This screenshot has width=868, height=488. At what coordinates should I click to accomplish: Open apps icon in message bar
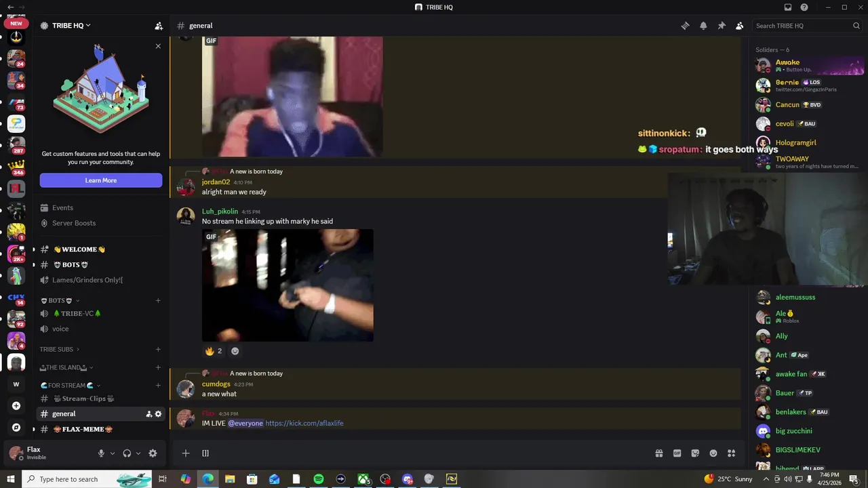732,453
